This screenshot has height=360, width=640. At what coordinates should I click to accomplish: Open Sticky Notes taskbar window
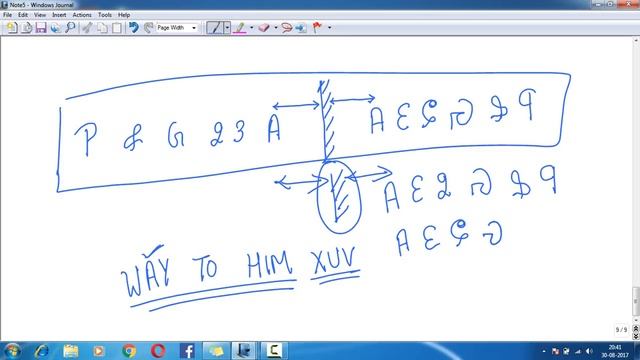pos(216,351)
